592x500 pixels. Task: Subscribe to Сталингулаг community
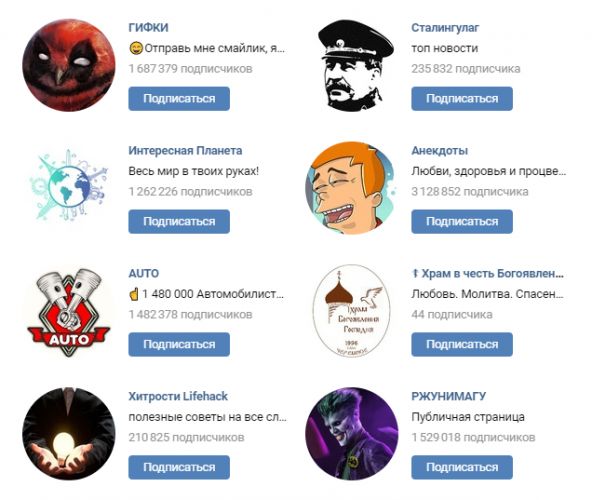462,99
